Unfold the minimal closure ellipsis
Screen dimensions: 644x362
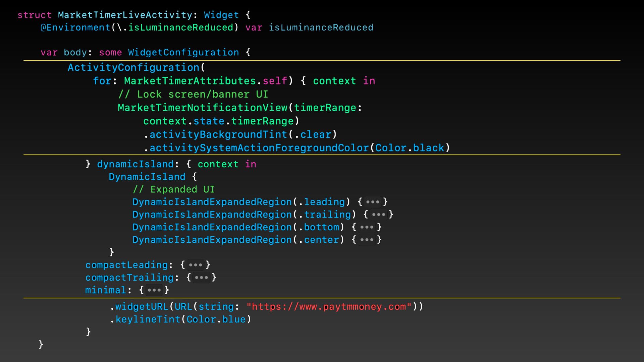point(154,290)
